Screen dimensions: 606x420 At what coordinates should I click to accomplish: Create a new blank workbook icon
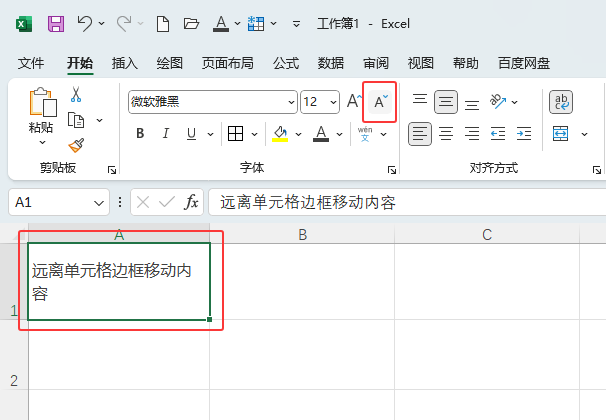point(163,24)
